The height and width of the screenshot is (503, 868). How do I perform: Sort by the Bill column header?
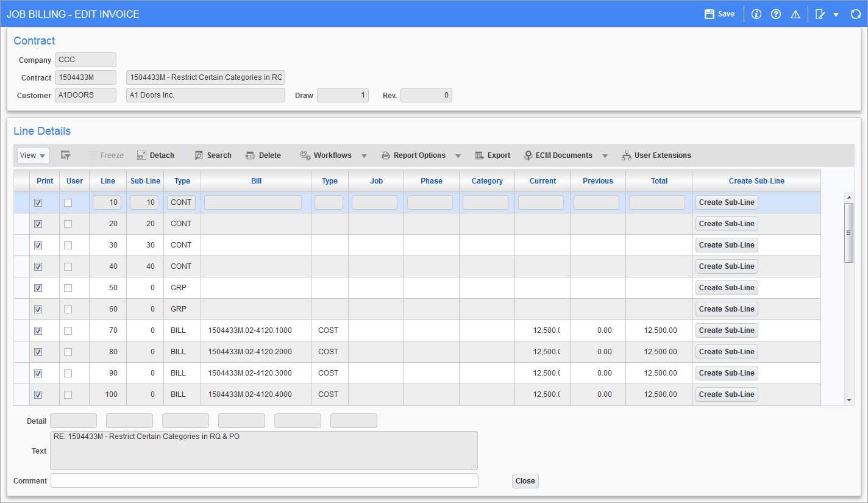pyautogui.click(x=256, y=181)
